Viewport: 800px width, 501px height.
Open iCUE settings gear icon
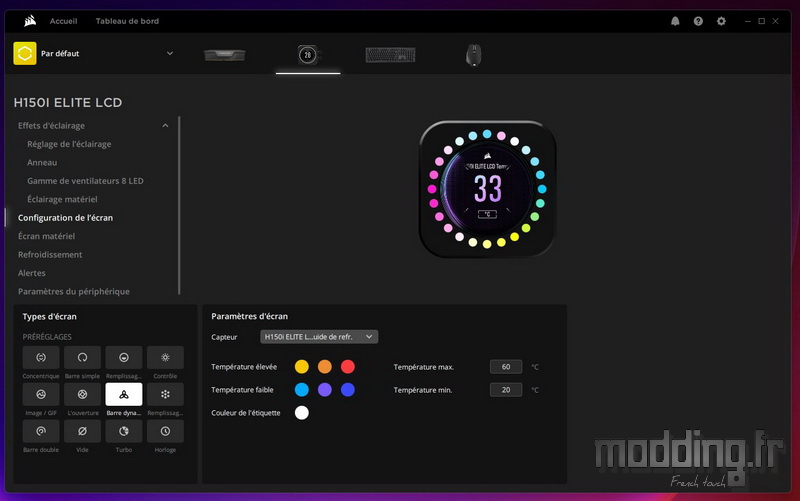pos(721,21)
